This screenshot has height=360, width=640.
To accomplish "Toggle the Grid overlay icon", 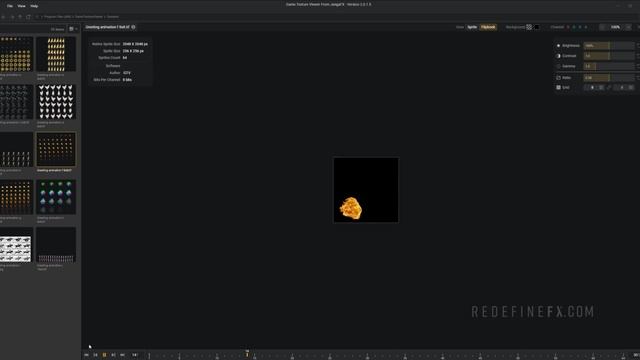I will (558, 87).
